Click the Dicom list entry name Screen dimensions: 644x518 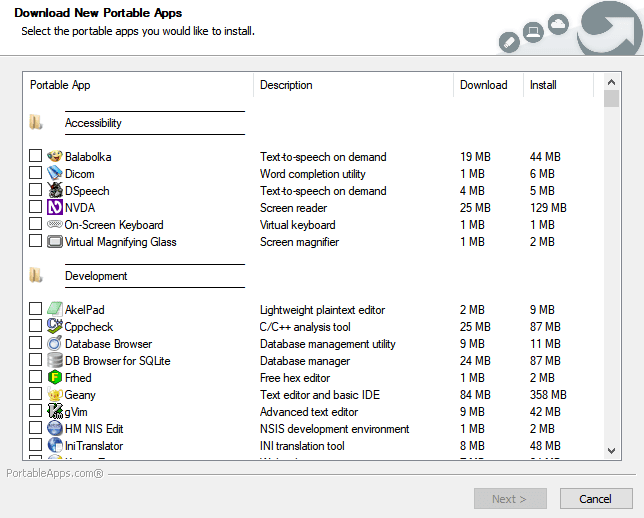(80, 174)
